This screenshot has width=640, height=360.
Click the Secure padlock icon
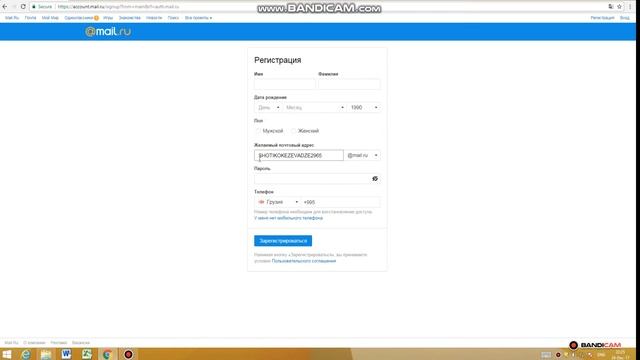pos(34,7)
